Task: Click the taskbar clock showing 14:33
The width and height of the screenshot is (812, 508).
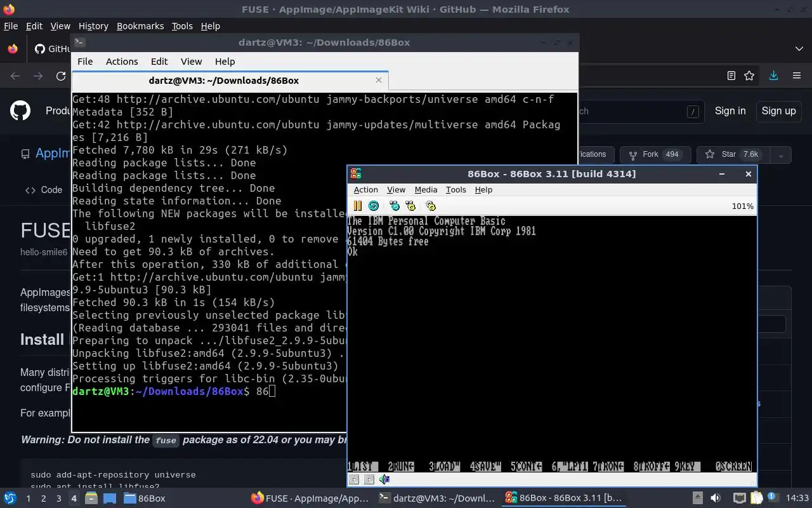Action: 797,498
